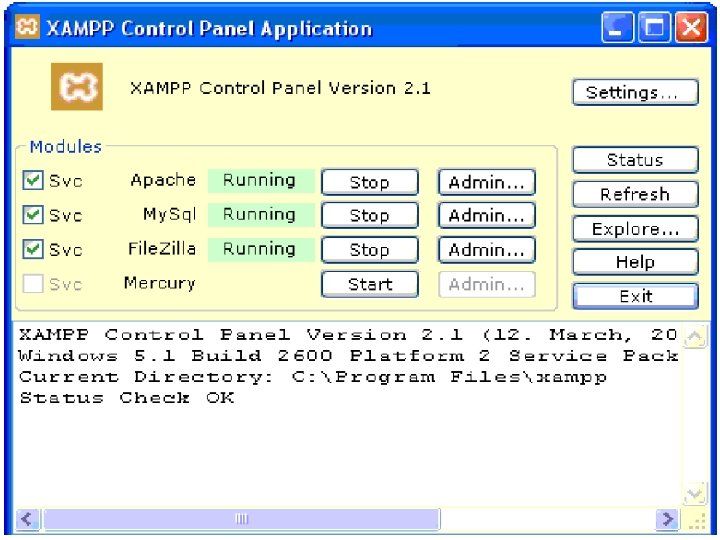Toggle the Mercury Svc checkbox
720x540 pixels.
[x=33, y=283]
